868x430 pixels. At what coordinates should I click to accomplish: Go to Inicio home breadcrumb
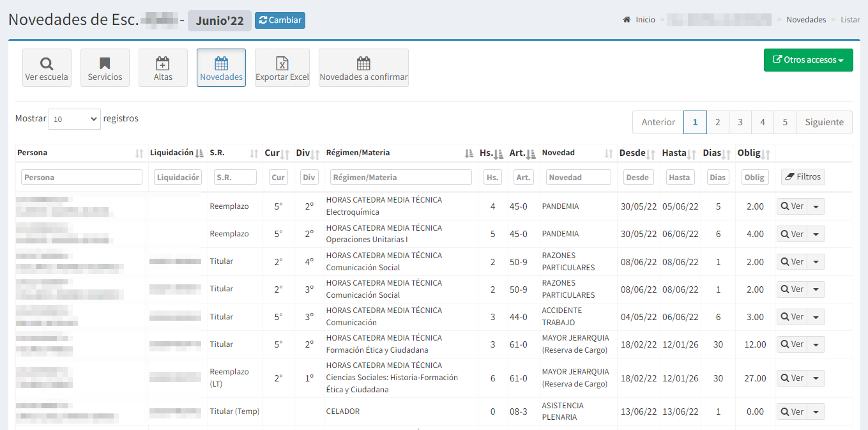[639, 20]
